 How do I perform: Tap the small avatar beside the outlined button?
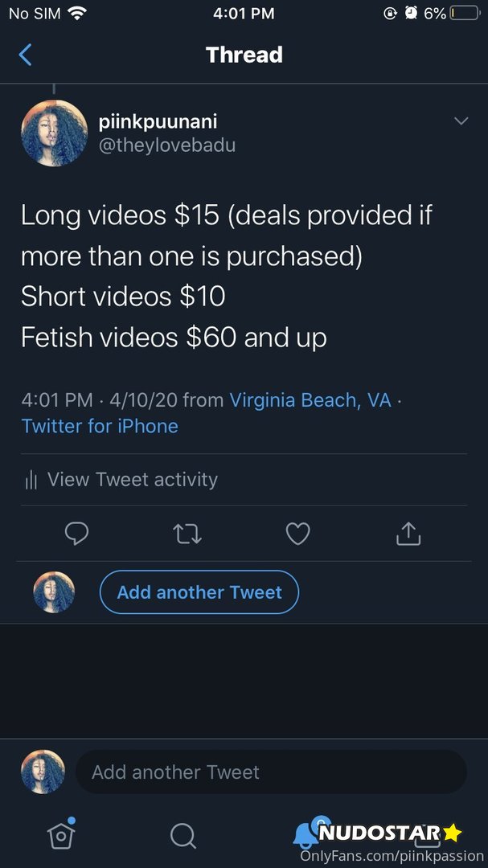[54, 592]
